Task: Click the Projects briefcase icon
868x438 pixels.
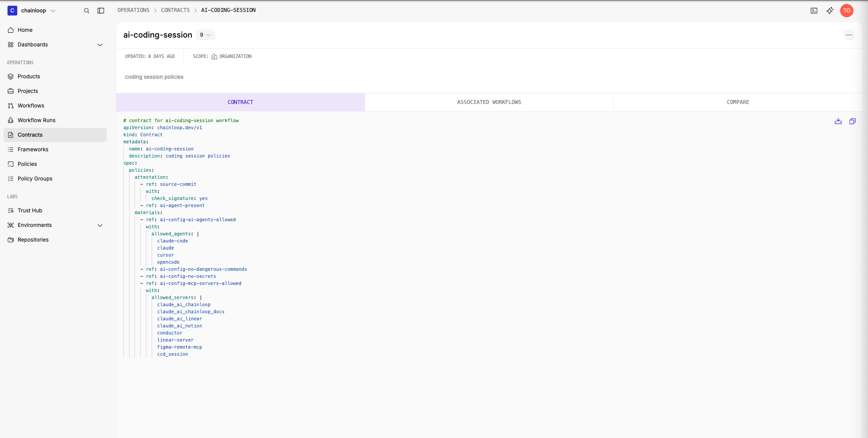Action: tap(11, 91)
